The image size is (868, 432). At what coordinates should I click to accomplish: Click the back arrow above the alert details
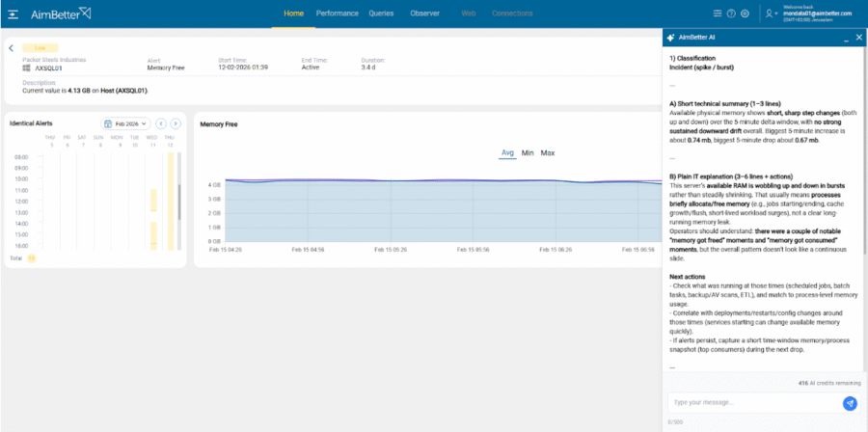11,47
